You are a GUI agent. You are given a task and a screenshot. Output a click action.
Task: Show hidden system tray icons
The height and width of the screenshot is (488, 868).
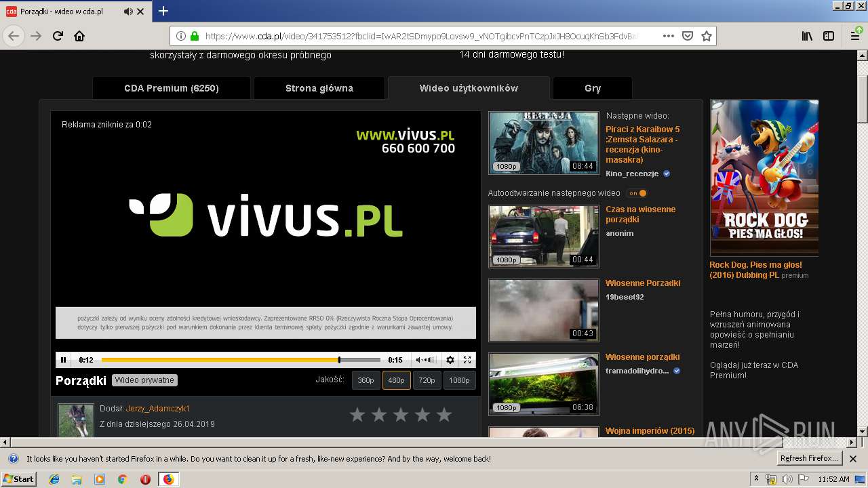coord(757,479)
